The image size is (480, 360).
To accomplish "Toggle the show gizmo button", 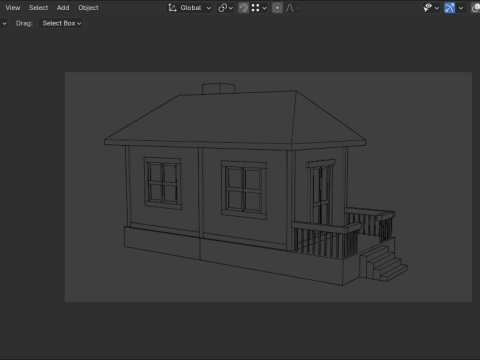I will [x=450, y=8].
